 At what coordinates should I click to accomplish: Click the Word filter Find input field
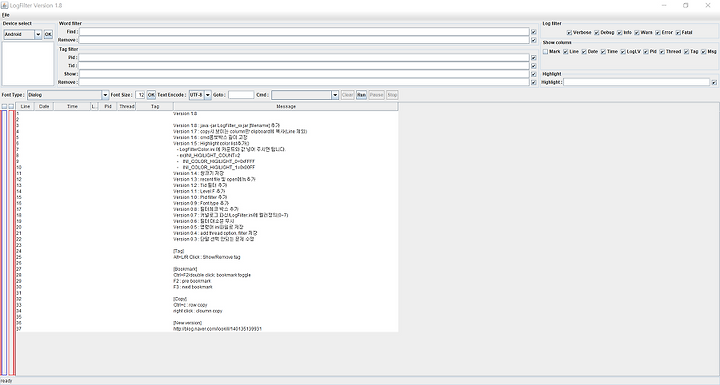(x=304, y=32)
